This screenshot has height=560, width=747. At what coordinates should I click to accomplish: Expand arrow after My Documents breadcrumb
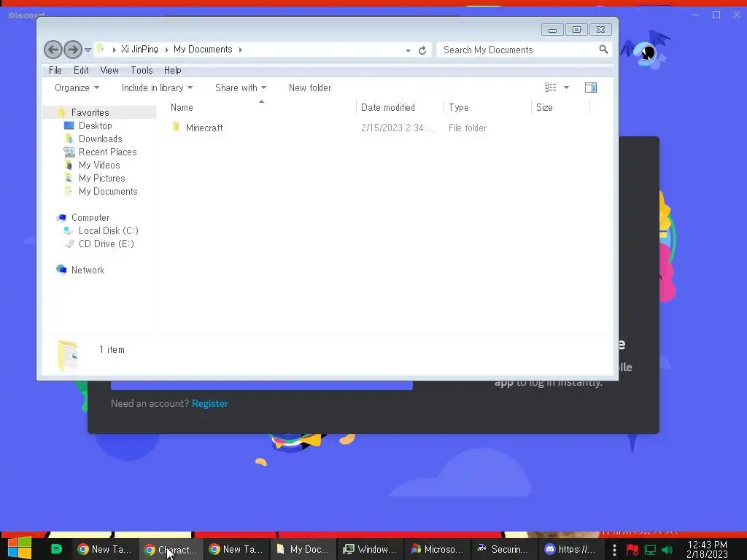241,50
